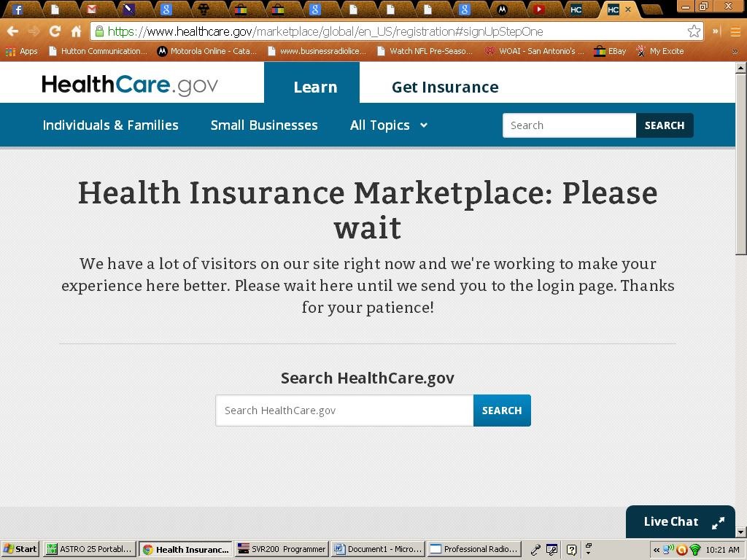Click the HealthCare.gov logo

pos(130,85)
